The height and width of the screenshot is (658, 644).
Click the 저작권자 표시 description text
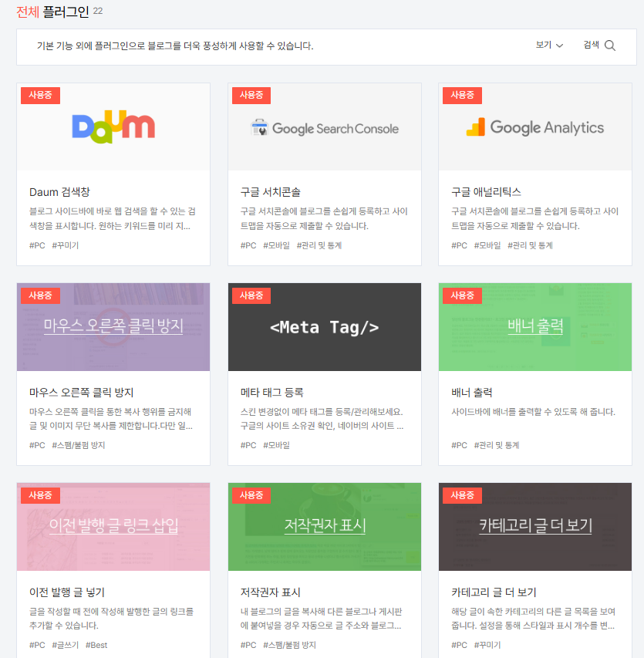tap(322, 619)
